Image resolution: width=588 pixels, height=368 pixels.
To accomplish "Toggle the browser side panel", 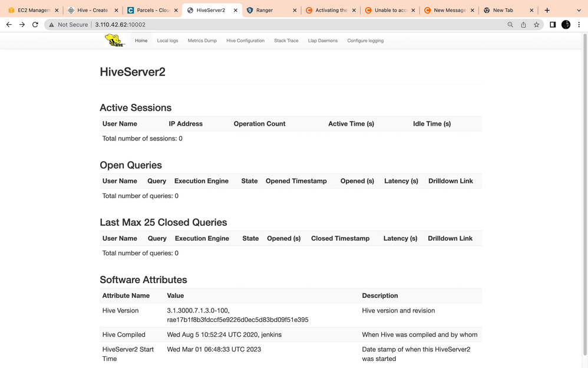I will coord(553,24).
